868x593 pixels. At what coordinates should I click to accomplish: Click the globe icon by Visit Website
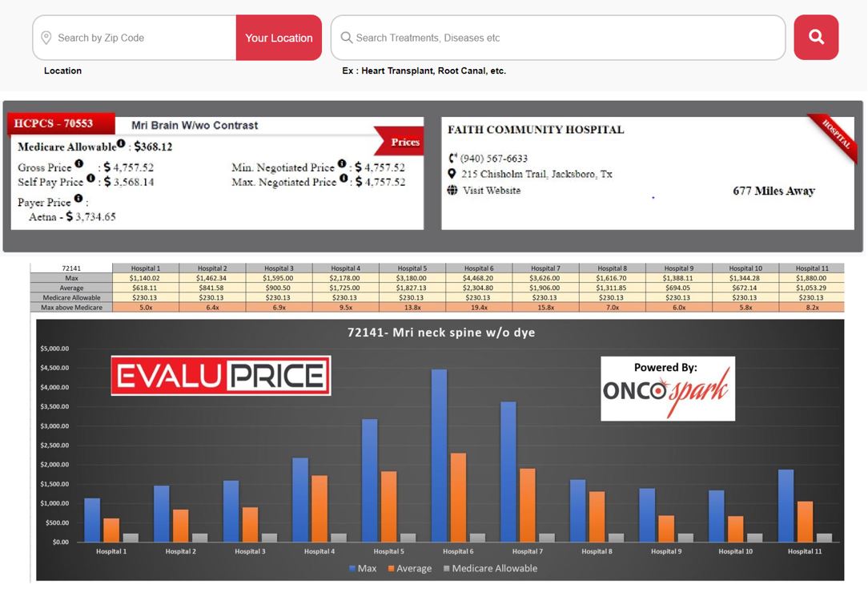click(452, 191)
